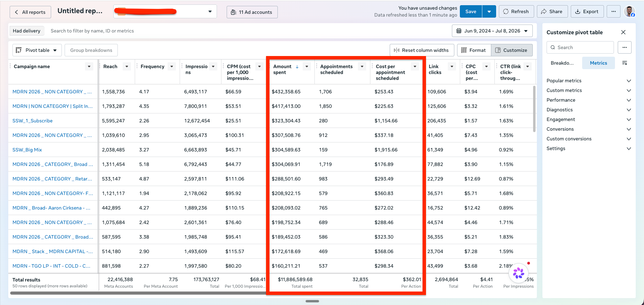The image size is (644, 305).
Task: Open the panel sort settings icon
Action: click(x=625, y=63)
